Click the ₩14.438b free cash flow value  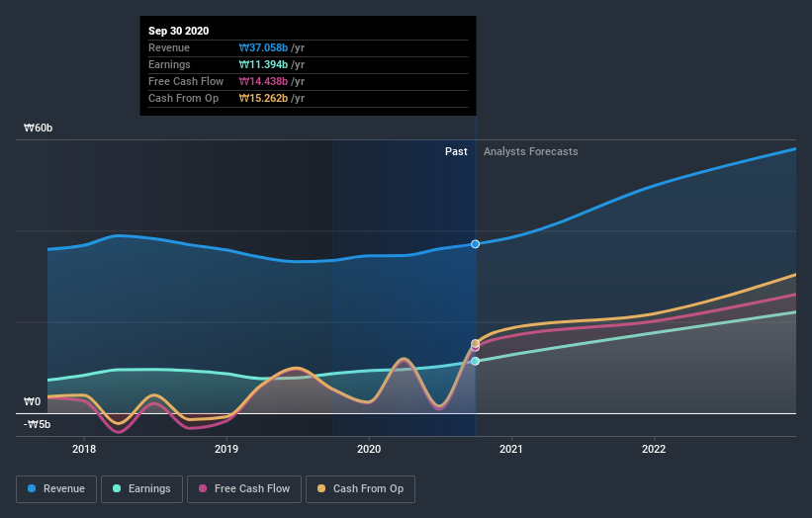[x=263, y=81]
